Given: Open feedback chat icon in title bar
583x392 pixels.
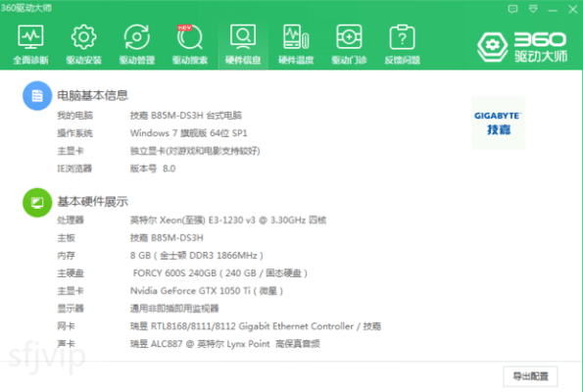Looking at the screenshot, I should [512, 9].
